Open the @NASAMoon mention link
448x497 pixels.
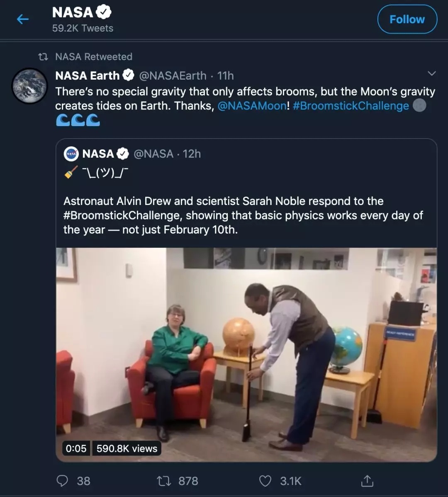[x=252, y=105]
